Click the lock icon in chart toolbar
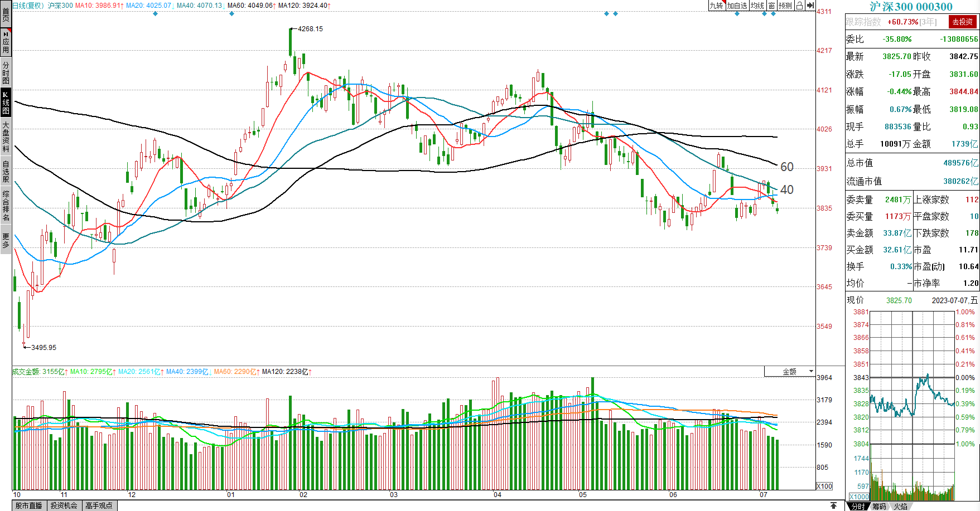The image size is (980, 511). [x=799, y=6]
